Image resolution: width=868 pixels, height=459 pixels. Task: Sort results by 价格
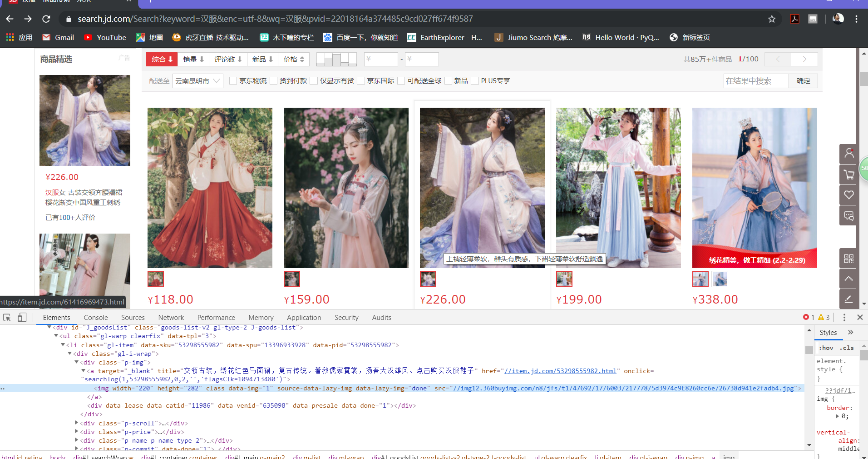click(x=294, y=59)
